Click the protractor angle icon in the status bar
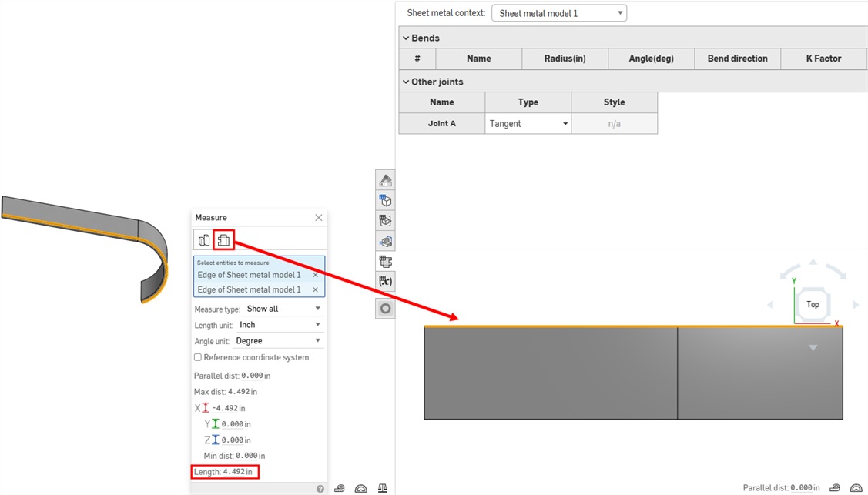 pyautogui.click(x=360, y=488)
